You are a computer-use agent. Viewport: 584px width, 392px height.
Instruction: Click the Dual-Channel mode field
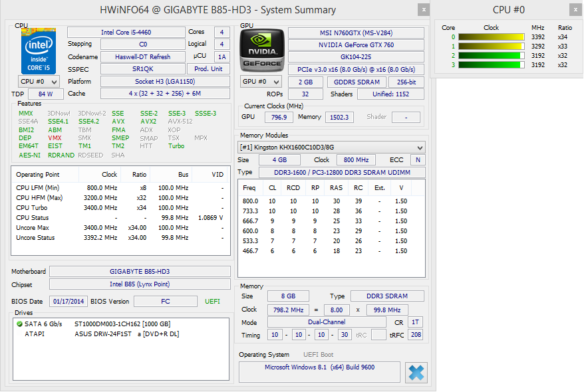click(x=327, y=322)
